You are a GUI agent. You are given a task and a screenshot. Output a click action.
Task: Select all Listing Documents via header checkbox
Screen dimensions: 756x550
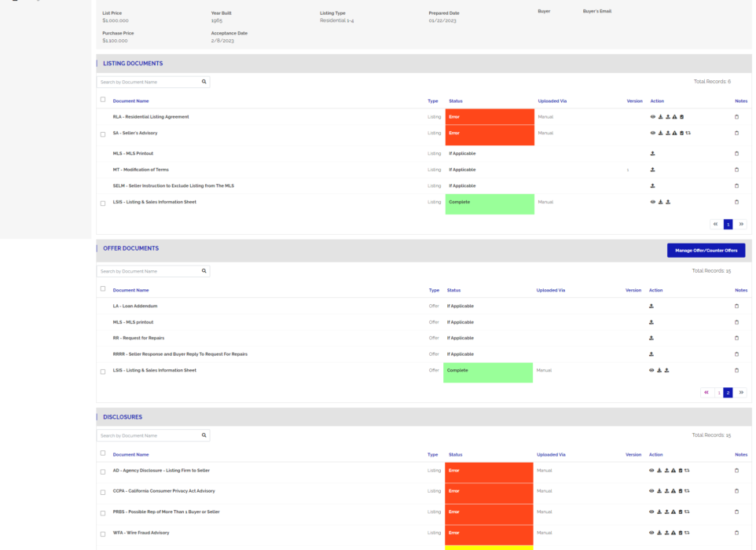pos(103,100)
